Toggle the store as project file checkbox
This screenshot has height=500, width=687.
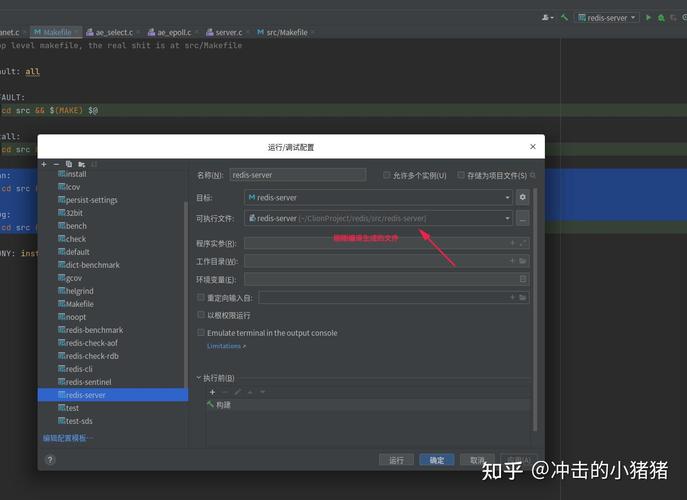tap(461, 175)
